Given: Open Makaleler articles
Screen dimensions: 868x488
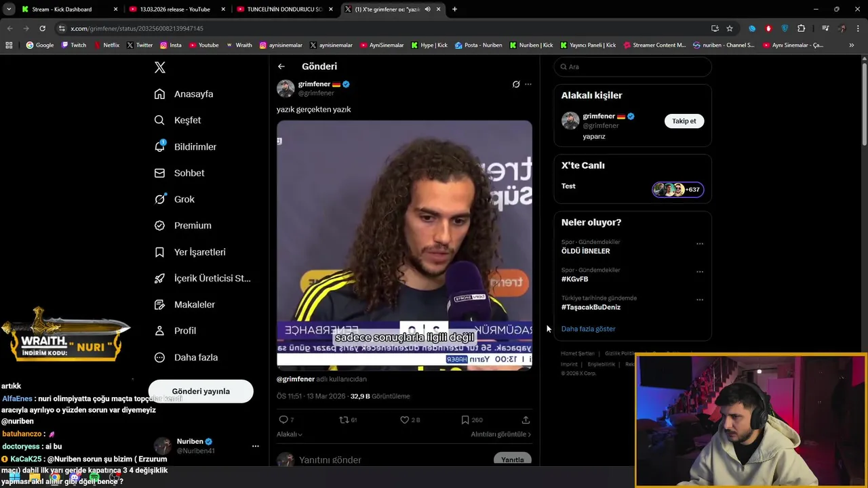Looking at the screenshot, I should tap(184, 304).
